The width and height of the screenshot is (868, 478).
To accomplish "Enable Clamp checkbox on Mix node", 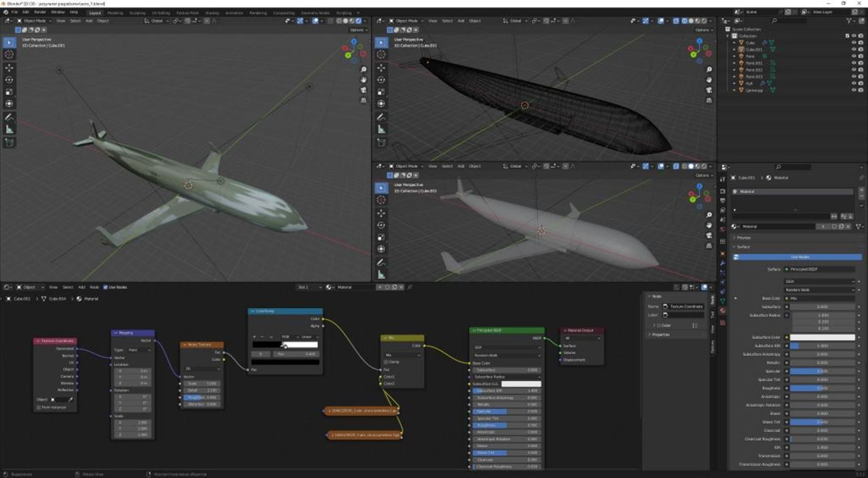I will pyautogui.click(x=386, y=362).
